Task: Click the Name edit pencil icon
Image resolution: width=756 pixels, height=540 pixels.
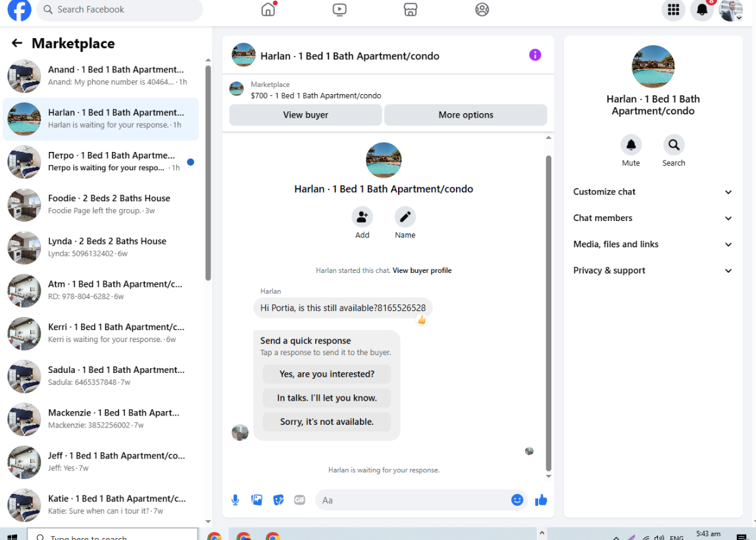Action: tap(405, 217)
